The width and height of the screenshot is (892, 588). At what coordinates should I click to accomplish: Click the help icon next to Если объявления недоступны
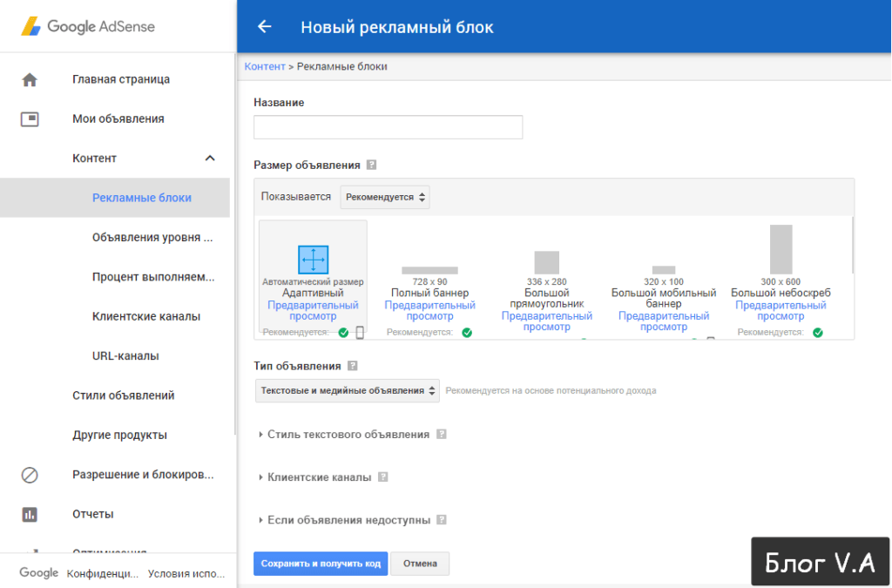(x=442, y=519)
